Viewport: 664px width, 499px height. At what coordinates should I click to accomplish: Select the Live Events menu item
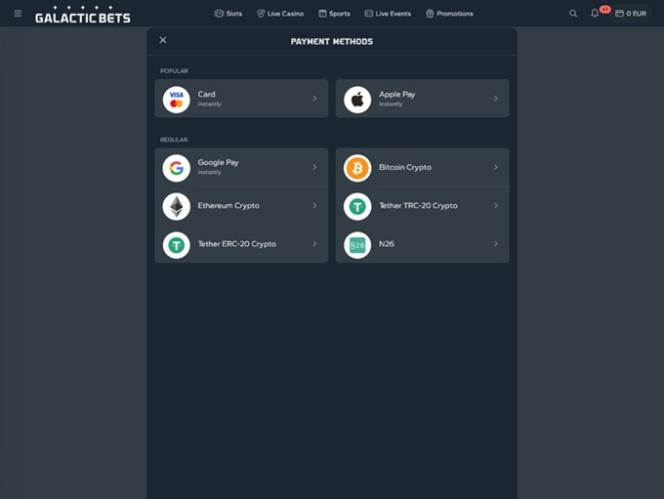(387, 14)
